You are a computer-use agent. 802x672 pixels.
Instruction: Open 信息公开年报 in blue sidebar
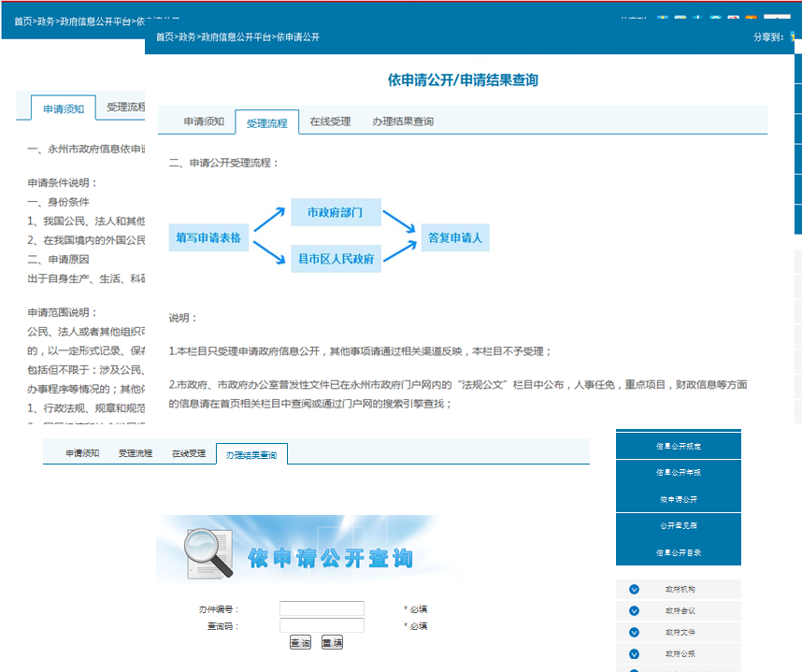(678, 473)
